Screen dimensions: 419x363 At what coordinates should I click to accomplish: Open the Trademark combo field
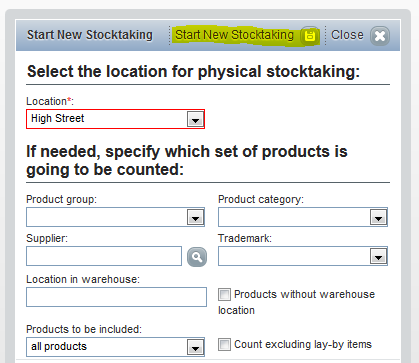click(303, 256)
